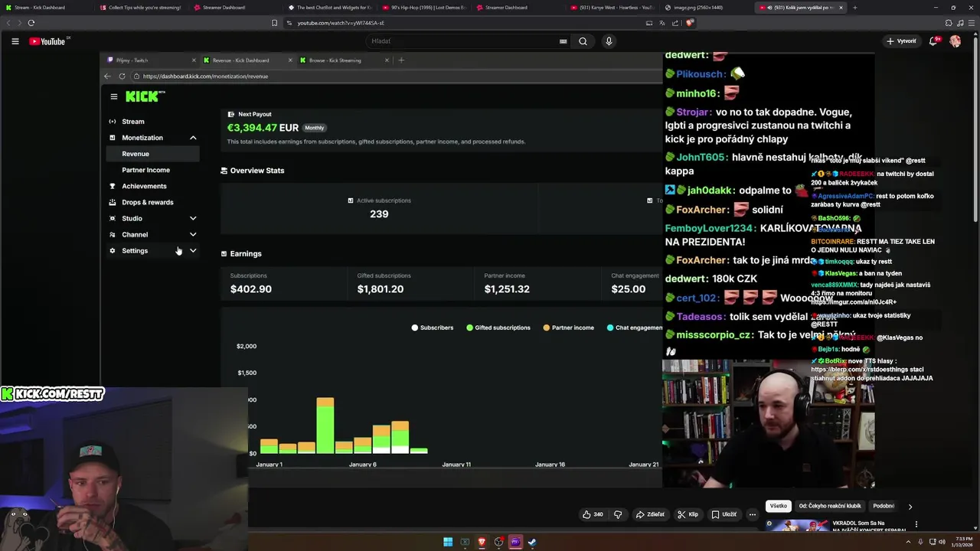Screen dimensions: 980x551
Task: Click the Zdieľať share button
Action: click(650, 514)
